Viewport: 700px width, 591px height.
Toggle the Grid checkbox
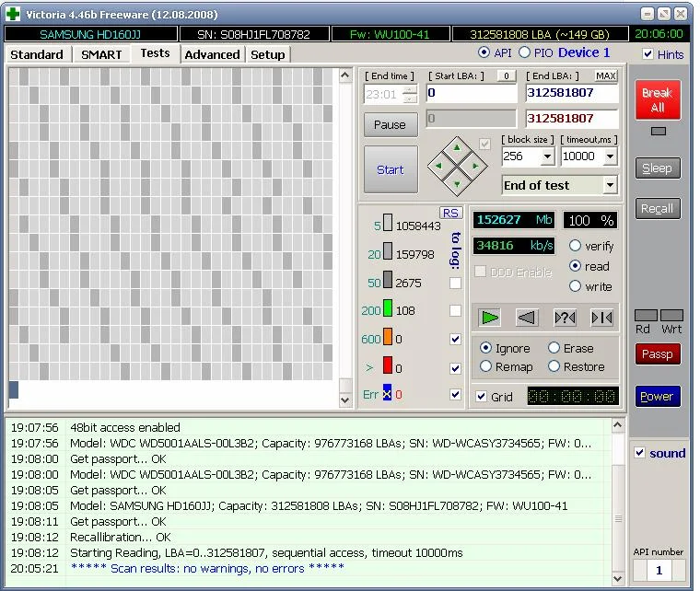482,397
